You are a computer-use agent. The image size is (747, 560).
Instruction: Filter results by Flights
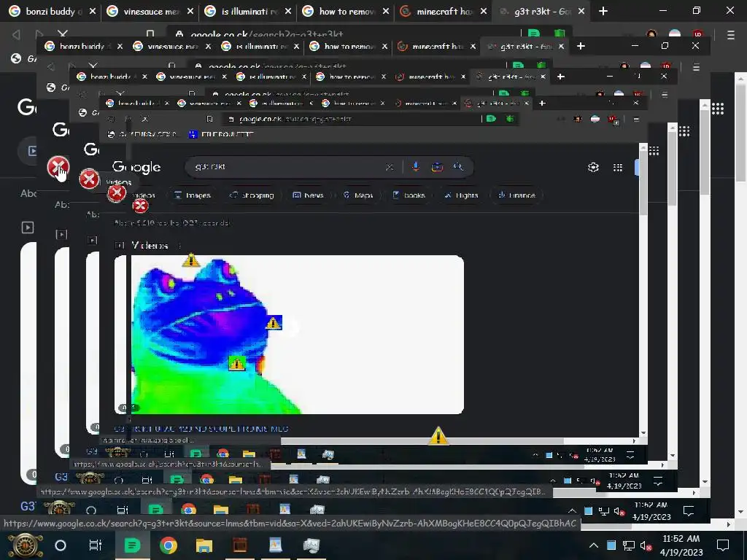tap(461, 195)
